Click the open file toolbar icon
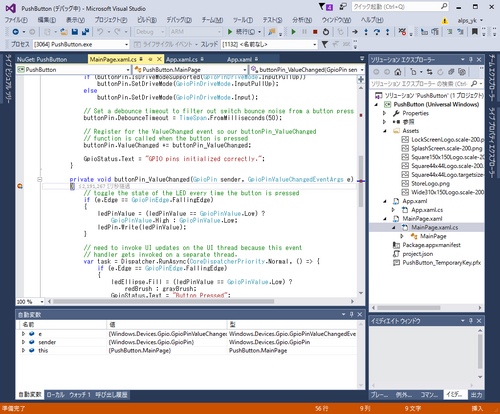 click(64, 32)
